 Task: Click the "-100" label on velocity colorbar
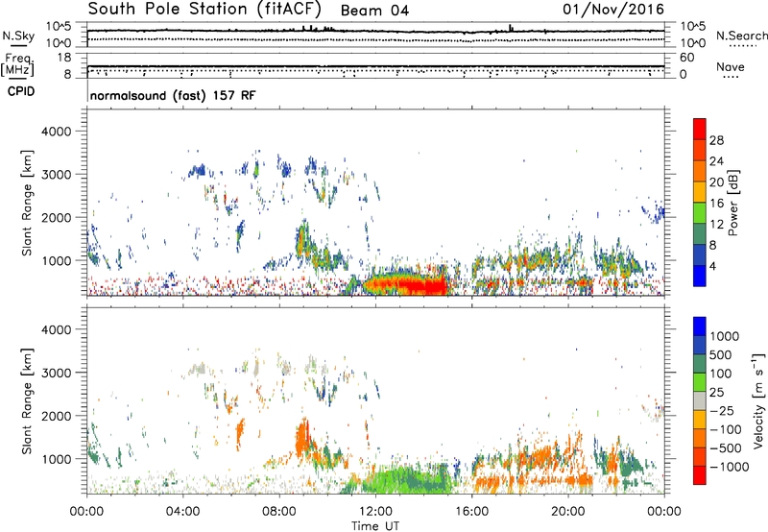click(x=726, y=429)
